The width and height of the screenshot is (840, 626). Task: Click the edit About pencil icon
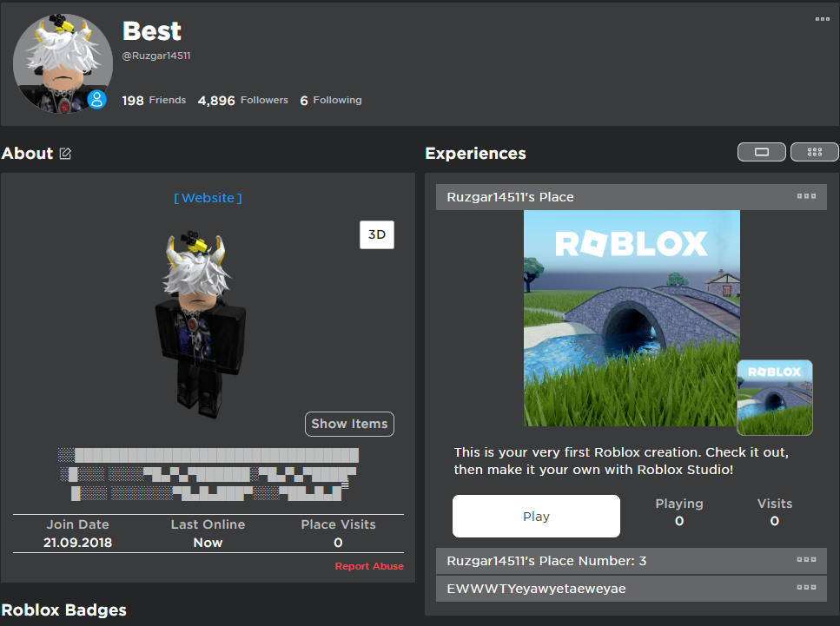click(65, 154)
